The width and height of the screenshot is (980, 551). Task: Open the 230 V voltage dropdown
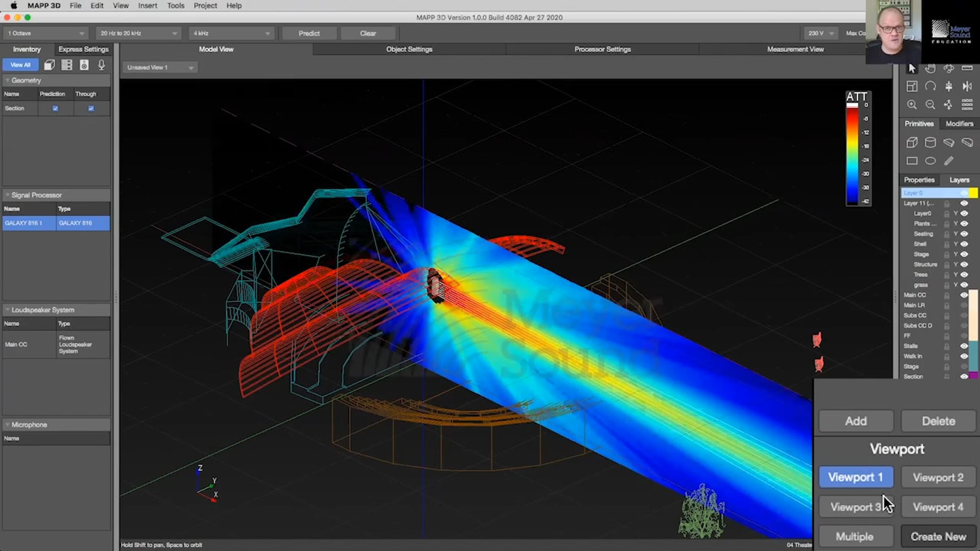pos(820,33)
